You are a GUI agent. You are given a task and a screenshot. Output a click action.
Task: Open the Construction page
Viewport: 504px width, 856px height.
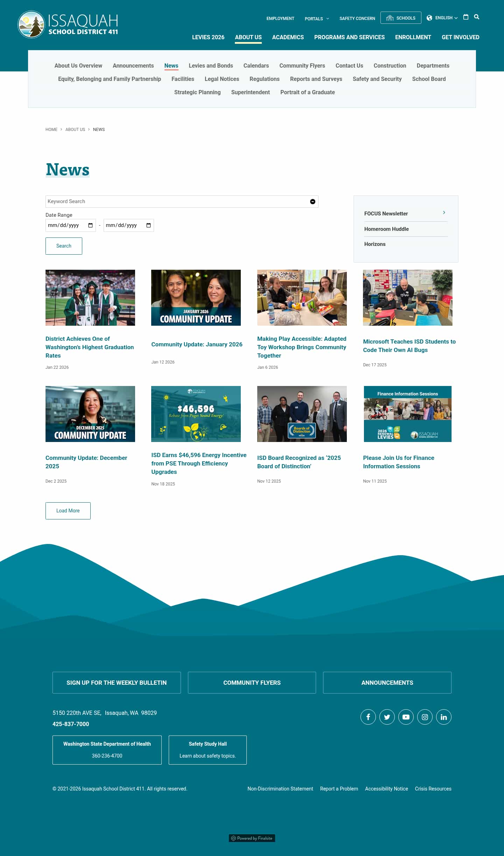(390, 65)
